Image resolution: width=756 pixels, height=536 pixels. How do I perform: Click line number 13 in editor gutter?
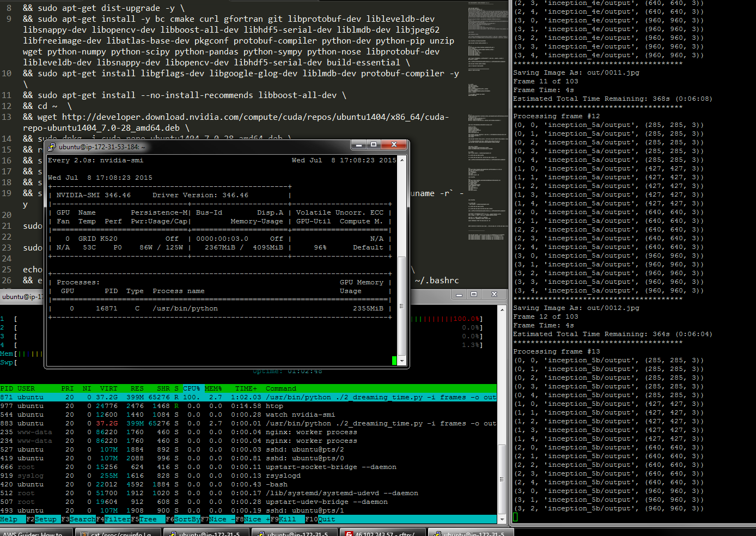pyautogui.click(x=7, y=117)
